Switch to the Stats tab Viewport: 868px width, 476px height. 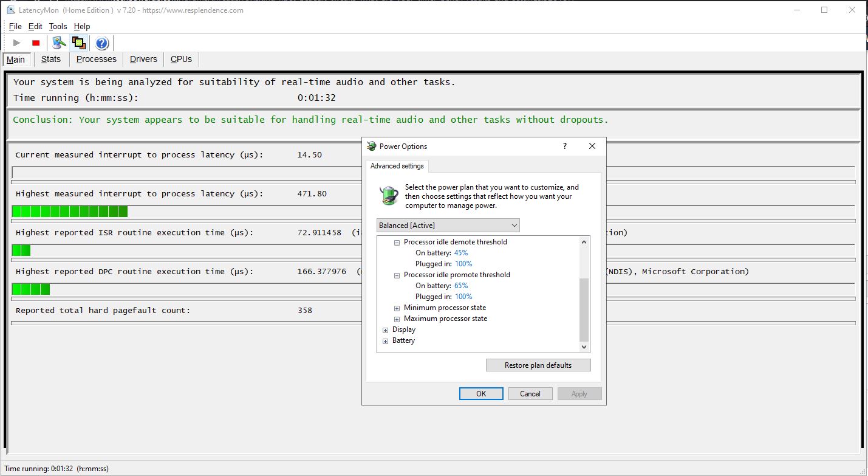pos(51,59)
